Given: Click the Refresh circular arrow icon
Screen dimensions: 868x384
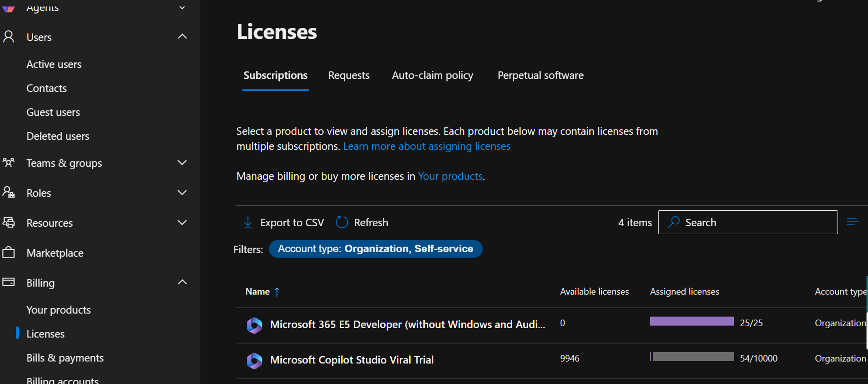Looking at the screenshot, I should (x=342, y=222).
